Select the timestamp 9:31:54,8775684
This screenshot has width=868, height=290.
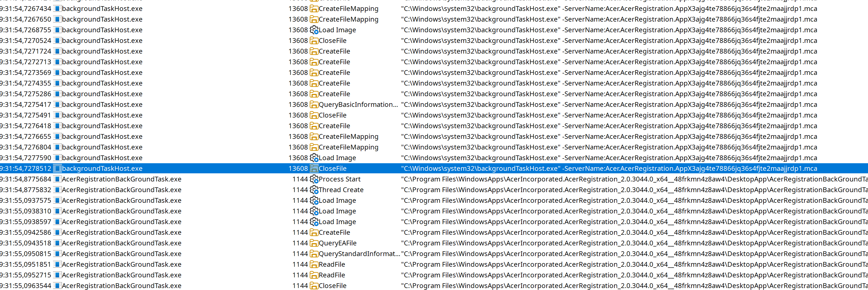26,179
